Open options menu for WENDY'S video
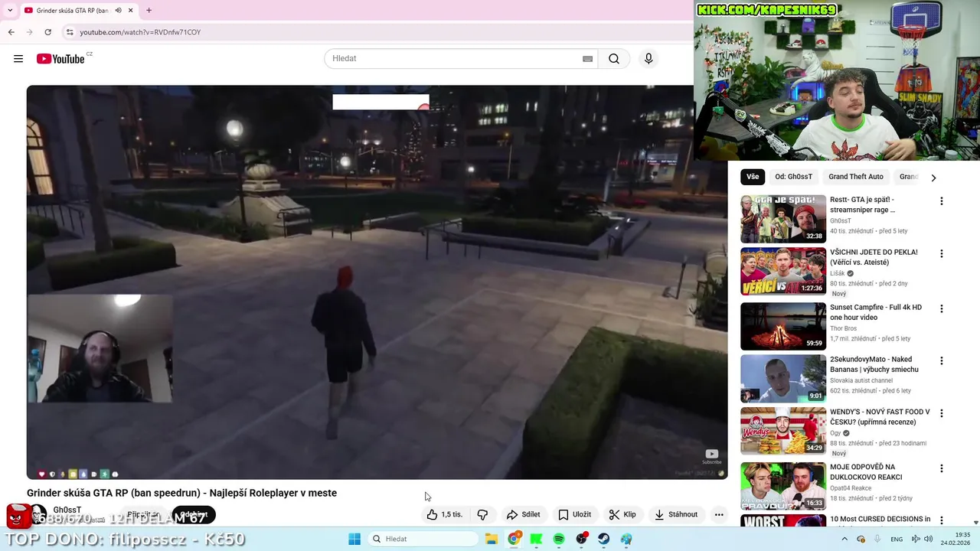This screenshot has width=980, height=551. coord(942,413)
